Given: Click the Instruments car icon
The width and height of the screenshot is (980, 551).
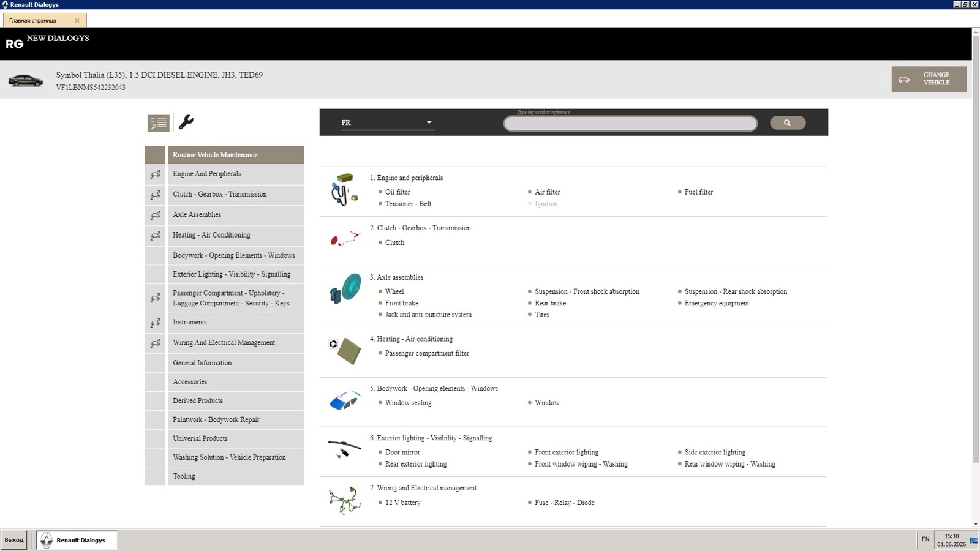Looking at the screenshot, I should click(156, 323).
